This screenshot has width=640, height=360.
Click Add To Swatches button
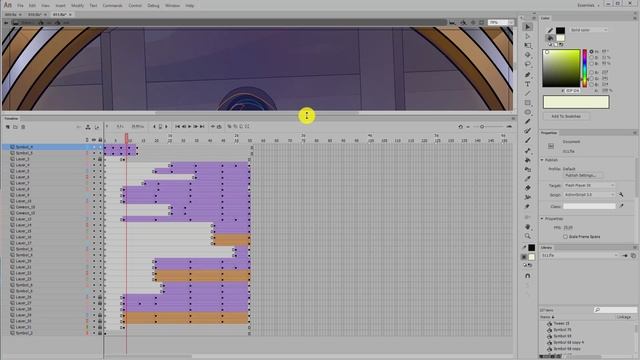tap(566, 116)
